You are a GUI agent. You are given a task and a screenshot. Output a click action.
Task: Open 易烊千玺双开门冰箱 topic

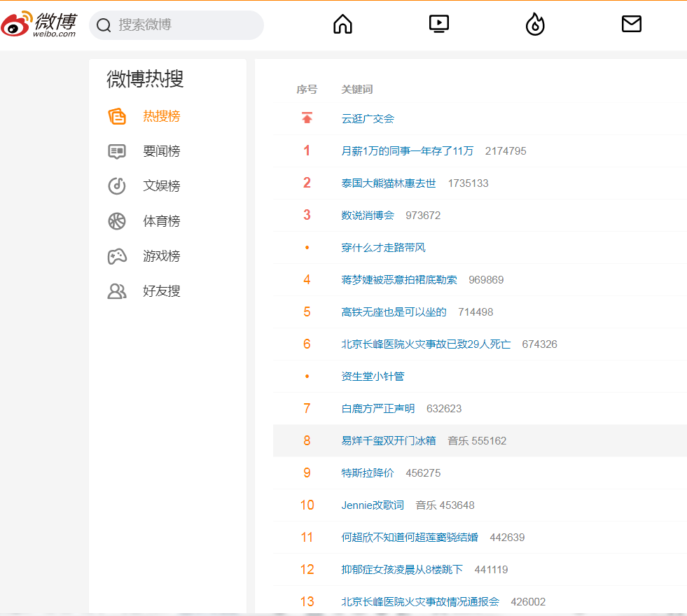pyautogui.click(x=389, y=441)
